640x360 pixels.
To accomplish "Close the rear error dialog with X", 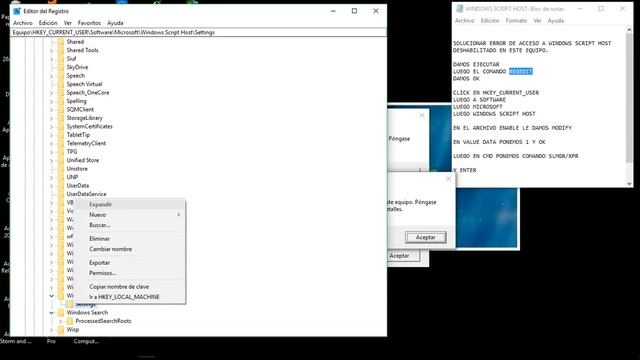I will 422,116.
